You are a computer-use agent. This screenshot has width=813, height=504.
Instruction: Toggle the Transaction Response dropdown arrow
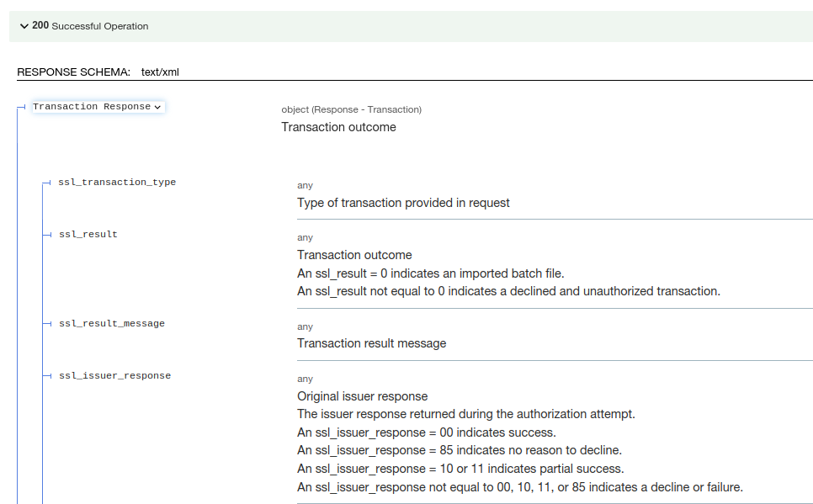coord(158,108)
